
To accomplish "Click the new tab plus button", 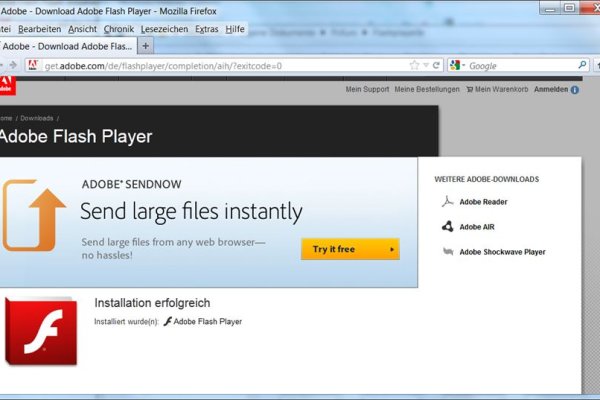I will 146,46.
